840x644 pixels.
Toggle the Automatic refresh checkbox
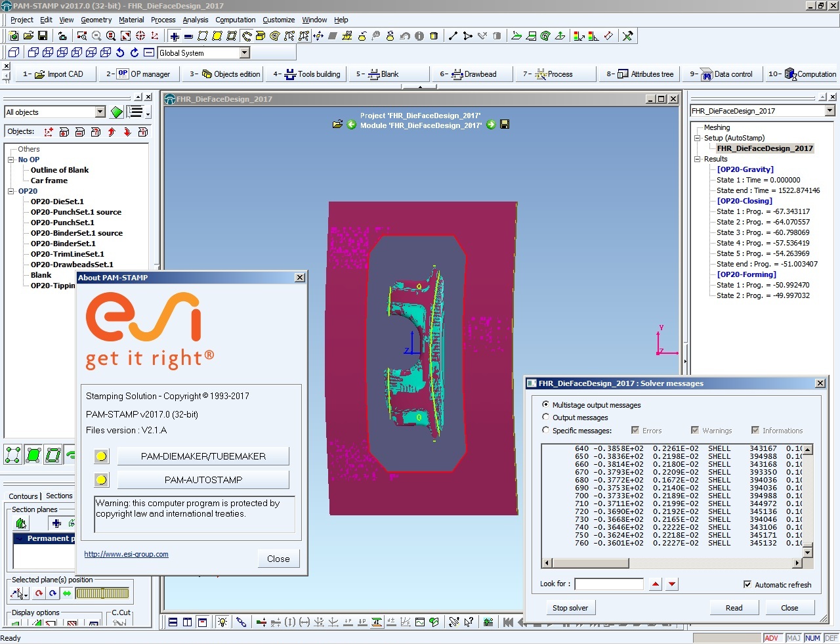(x=747, y=584)
